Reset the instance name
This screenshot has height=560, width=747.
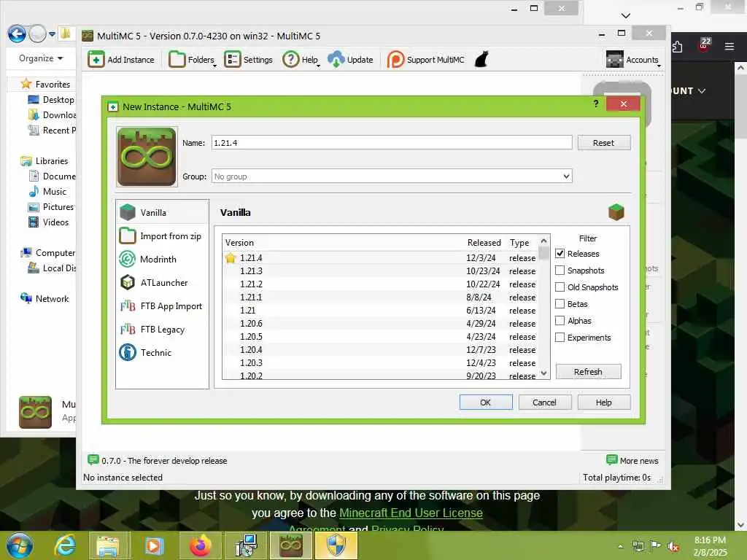click(603, 142)
